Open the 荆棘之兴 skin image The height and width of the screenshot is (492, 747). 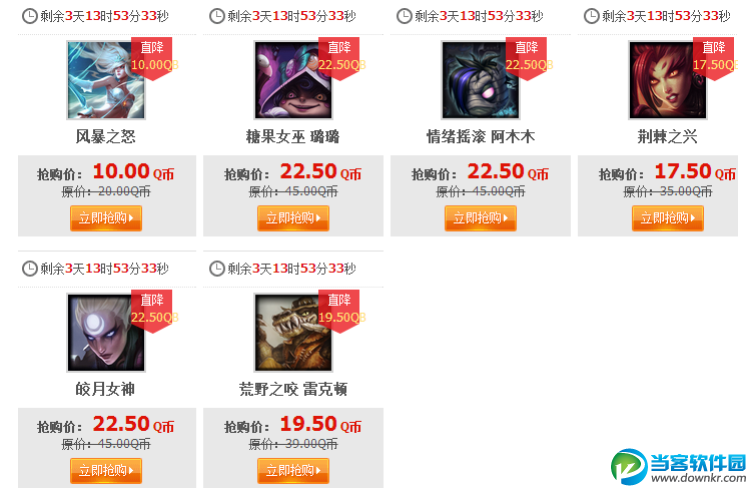pyautogui.click(x=667, y=80)
